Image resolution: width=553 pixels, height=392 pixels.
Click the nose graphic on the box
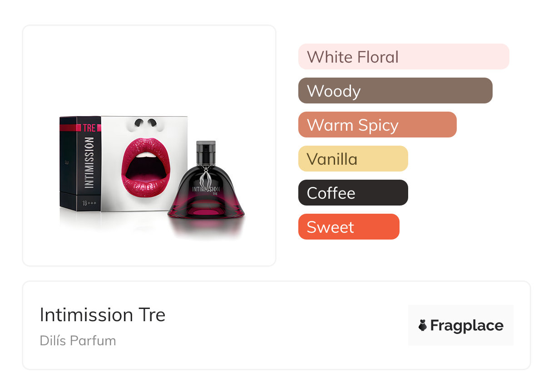[145, 122]
